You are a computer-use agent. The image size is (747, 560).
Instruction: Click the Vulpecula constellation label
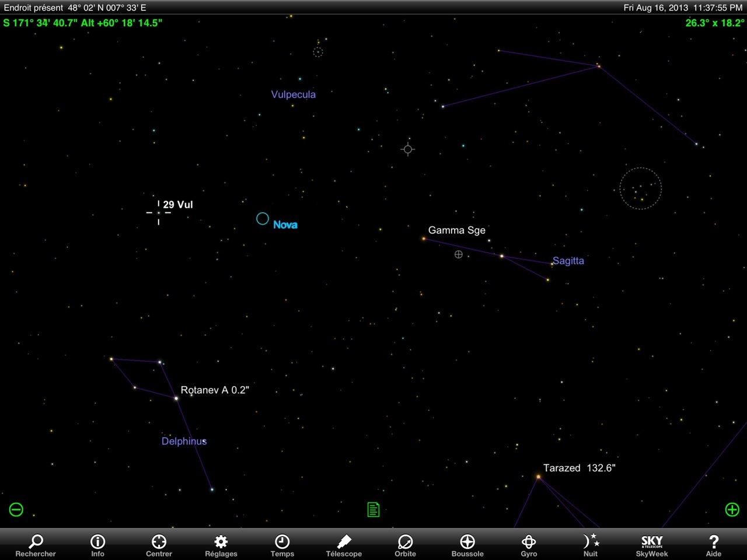[294, 94]
